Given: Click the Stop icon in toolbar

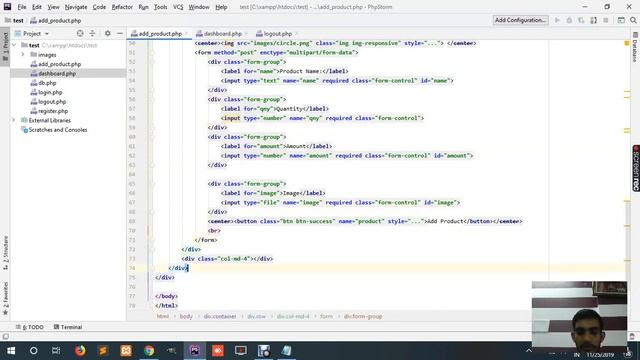Looking at the screenshot, I should click(606, 20).
